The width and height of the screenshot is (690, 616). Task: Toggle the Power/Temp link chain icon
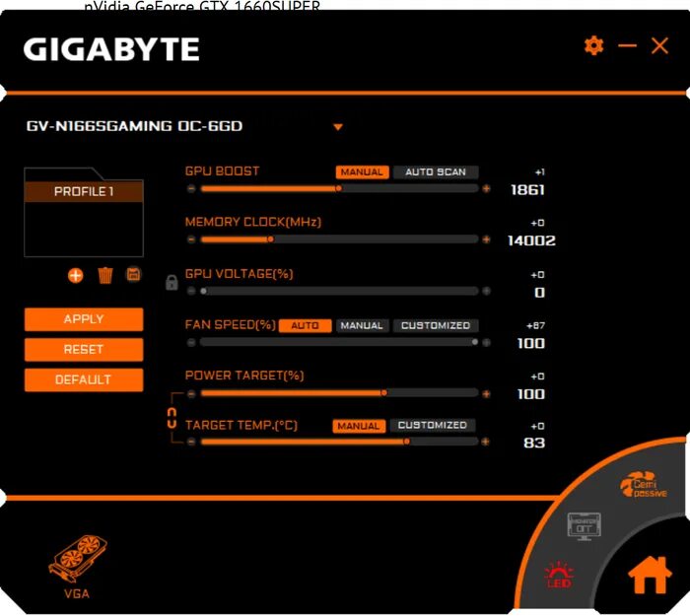click(x=172, y=418)
